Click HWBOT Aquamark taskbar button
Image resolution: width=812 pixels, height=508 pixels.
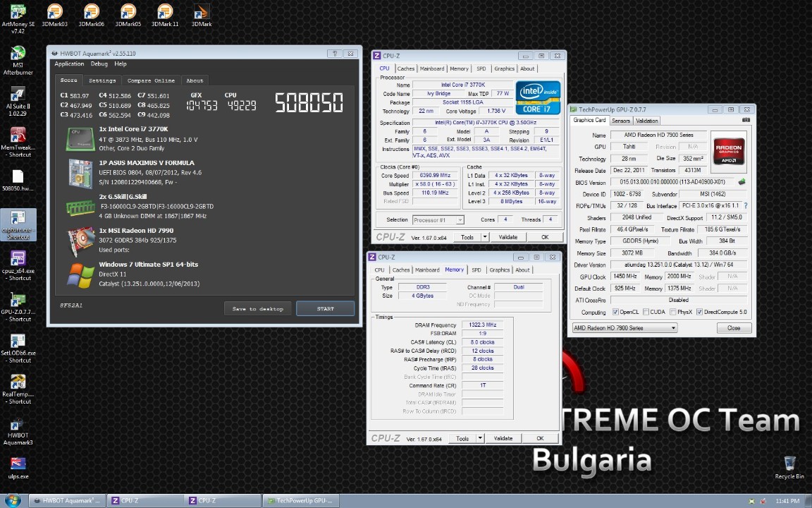point(68,501)
